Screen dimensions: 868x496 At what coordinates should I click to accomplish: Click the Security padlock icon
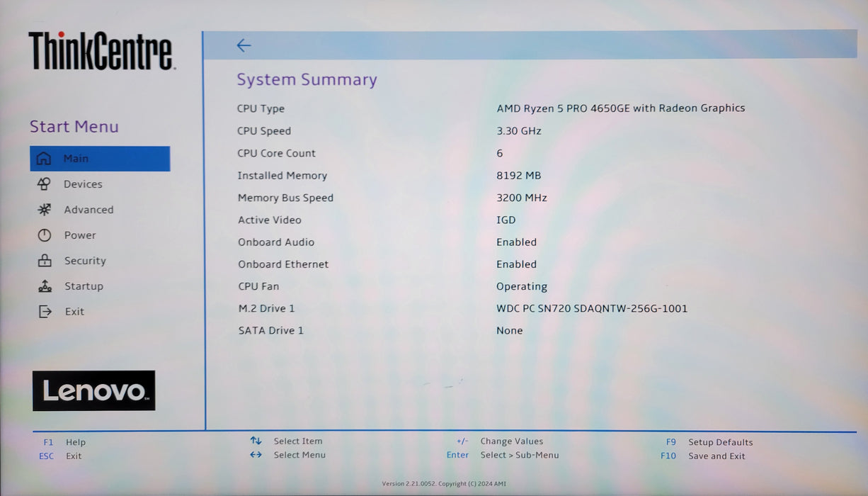tap(45, 261)
